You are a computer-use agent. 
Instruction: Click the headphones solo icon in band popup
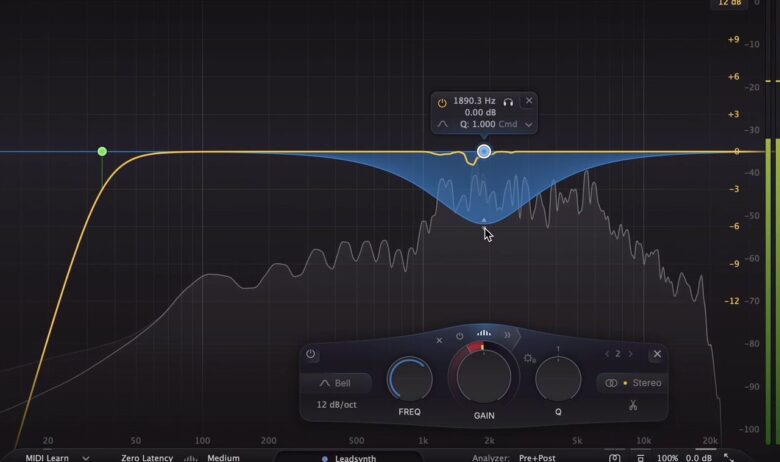(x=508, y=101)
